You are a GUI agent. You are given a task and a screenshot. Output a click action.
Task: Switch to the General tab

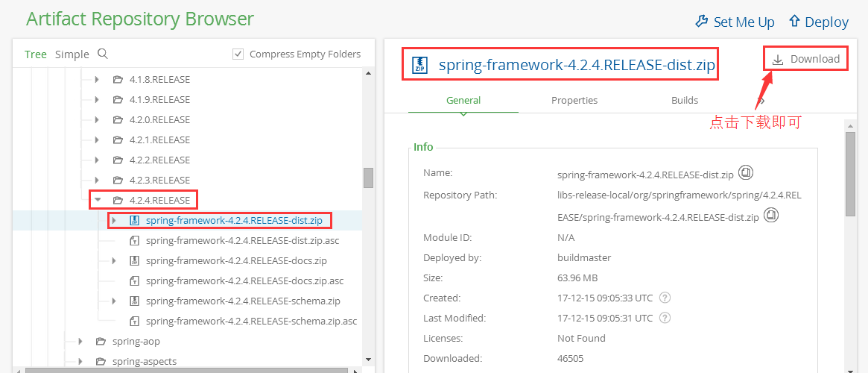(463, 100)
